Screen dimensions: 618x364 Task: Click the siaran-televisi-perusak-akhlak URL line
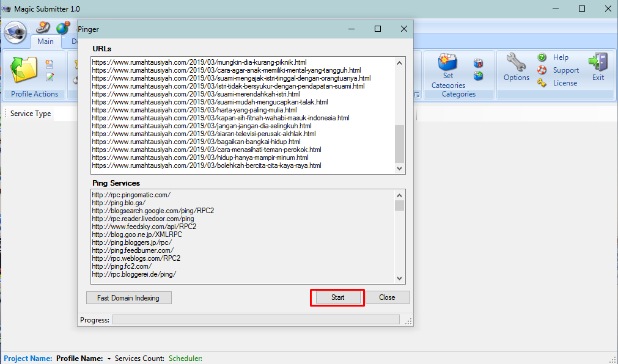point(204,134)
